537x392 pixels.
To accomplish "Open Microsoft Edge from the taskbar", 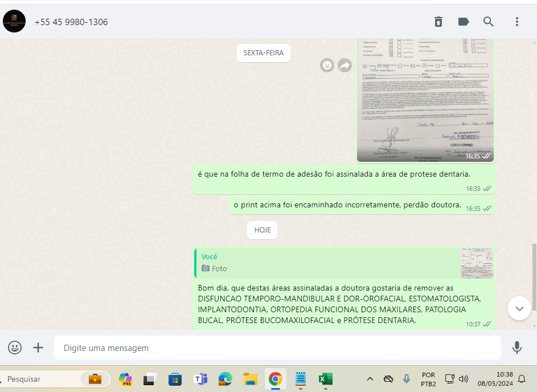I will pos(226,379).
